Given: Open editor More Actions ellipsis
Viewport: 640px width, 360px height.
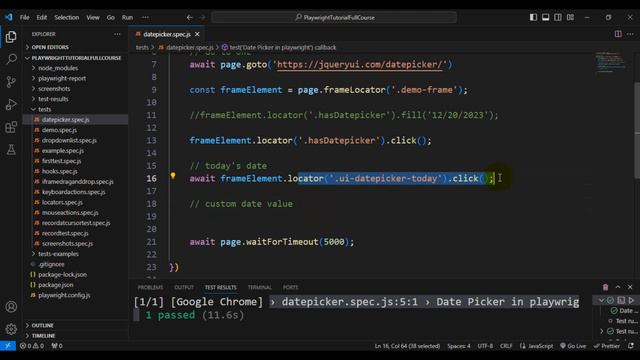Looking at the screenshot, I should point(630,34).
